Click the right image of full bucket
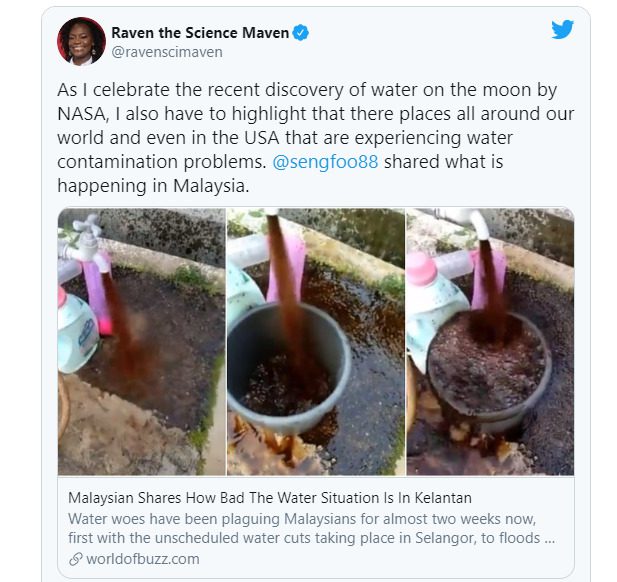617x582 pixels. [x=490, y=342]
